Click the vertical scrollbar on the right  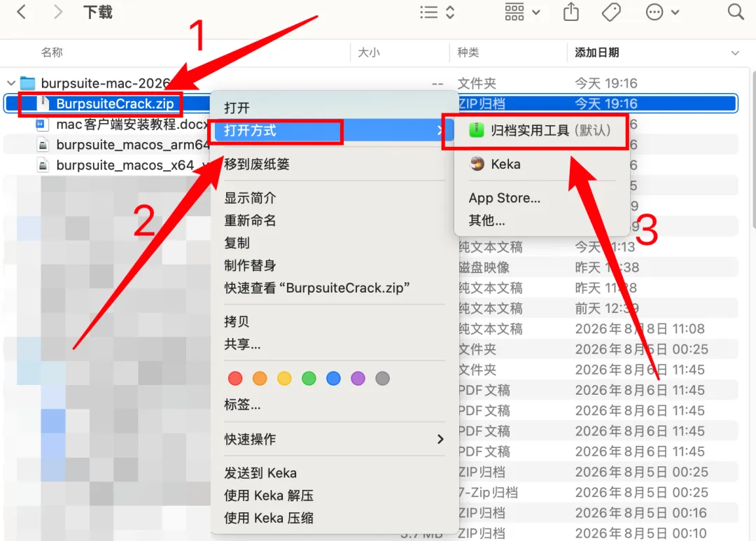point(753,150)
